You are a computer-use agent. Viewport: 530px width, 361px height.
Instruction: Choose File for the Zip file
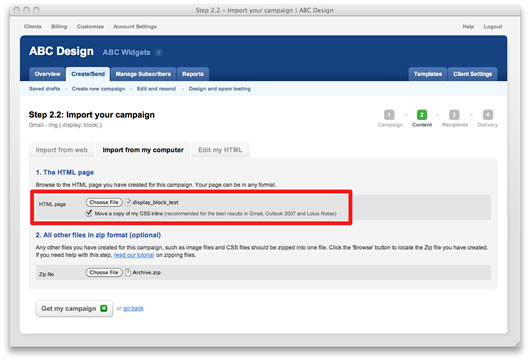[104, 272]
